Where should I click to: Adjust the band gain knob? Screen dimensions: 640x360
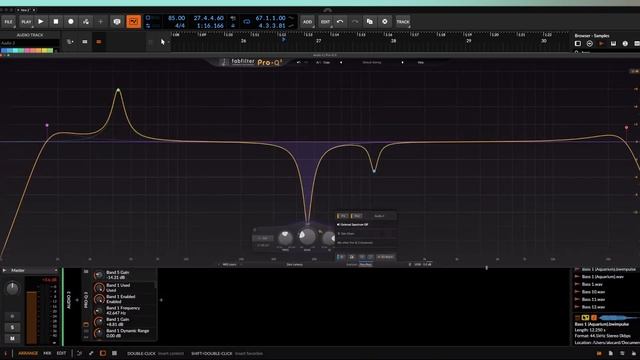(307, 236)
